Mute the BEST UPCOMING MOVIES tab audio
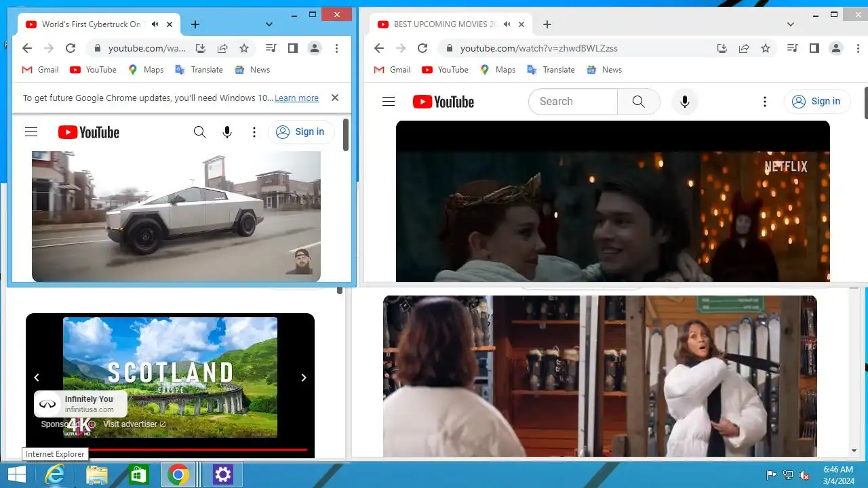 click(507, 24)
